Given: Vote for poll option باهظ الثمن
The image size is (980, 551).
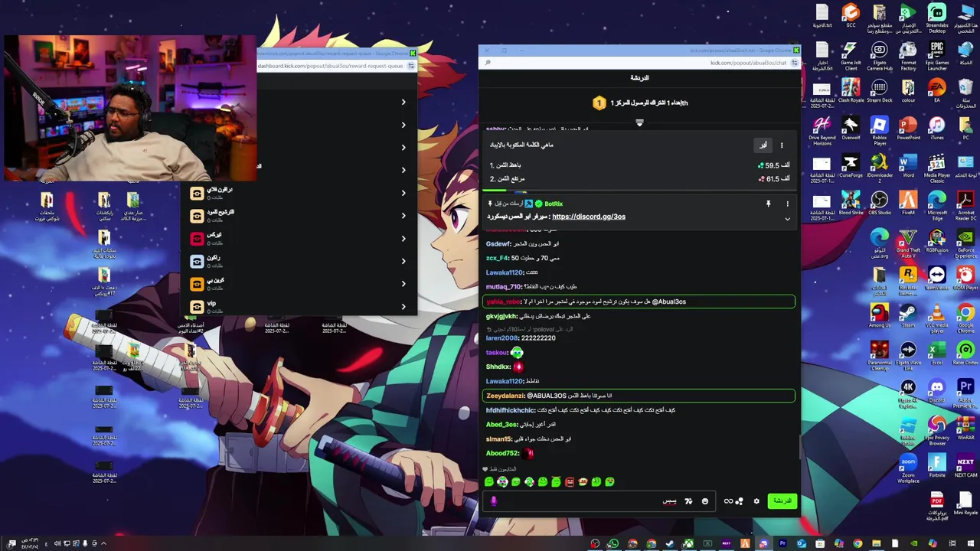Looking at the screenshot, I should coord(639,165).
